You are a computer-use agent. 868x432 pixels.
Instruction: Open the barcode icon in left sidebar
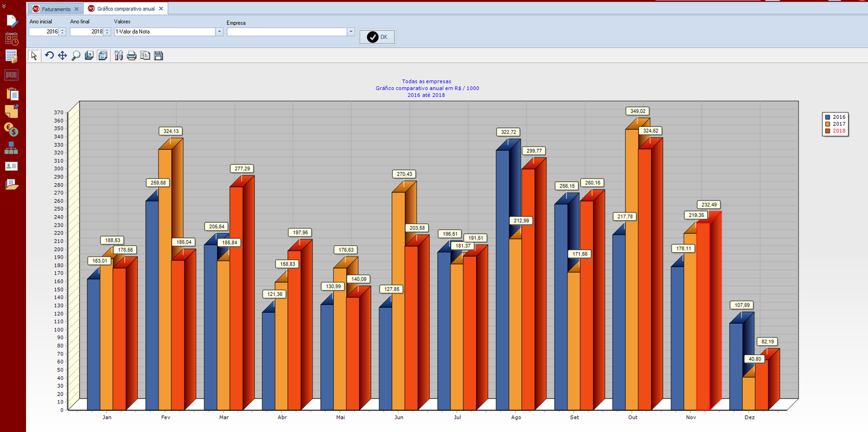click(11, 75)
